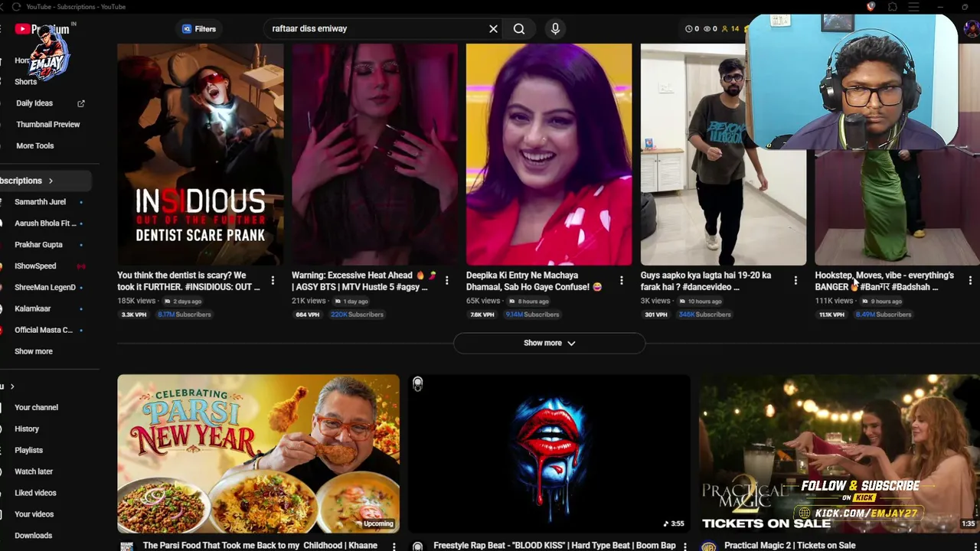Click 'You think the dentist is scary?' title

pos(188,281)
